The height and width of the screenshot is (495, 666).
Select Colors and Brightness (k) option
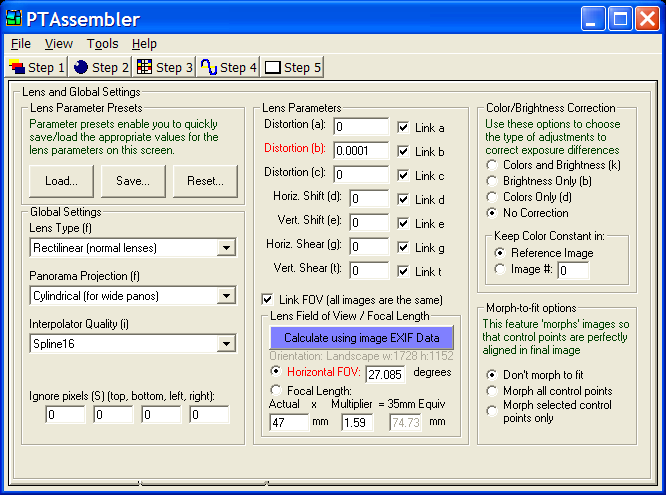click(x=491, y=165)
